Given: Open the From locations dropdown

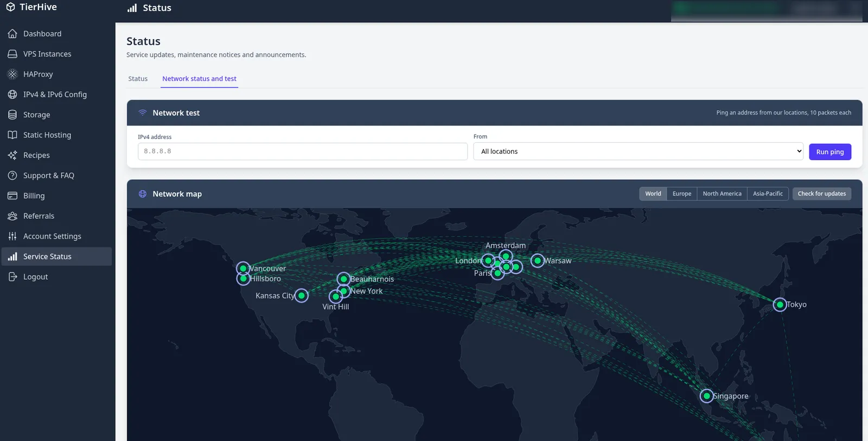Looking at the screenshot, I should click(x=638, y=152).
